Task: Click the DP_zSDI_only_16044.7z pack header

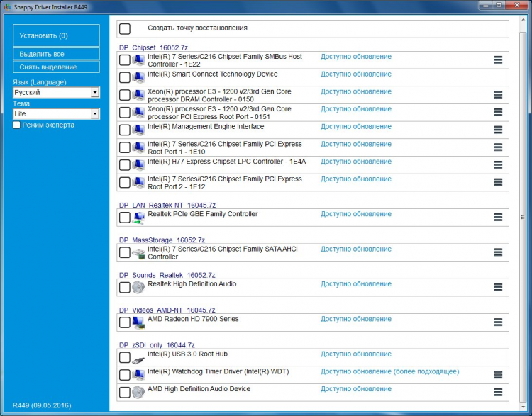Action: tap(157, 345)
